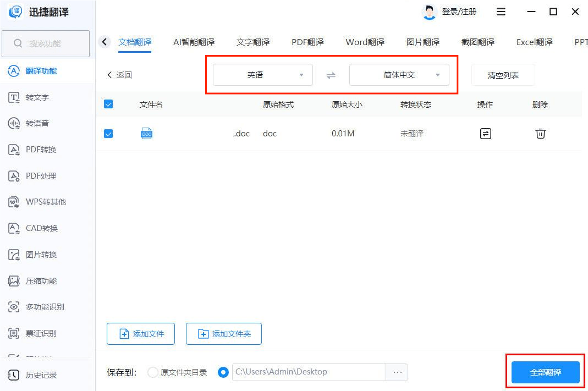Click the tab bar back arrow icon

coord(105,42)
